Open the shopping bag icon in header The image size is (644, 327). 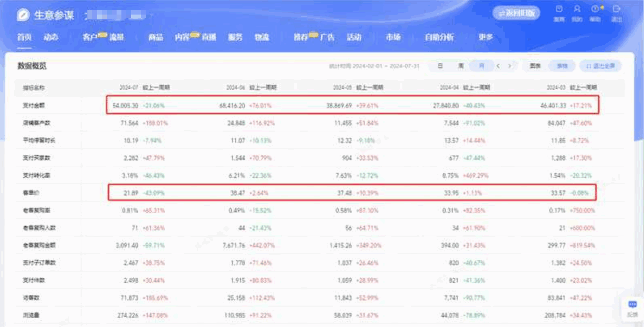[559, 9]
